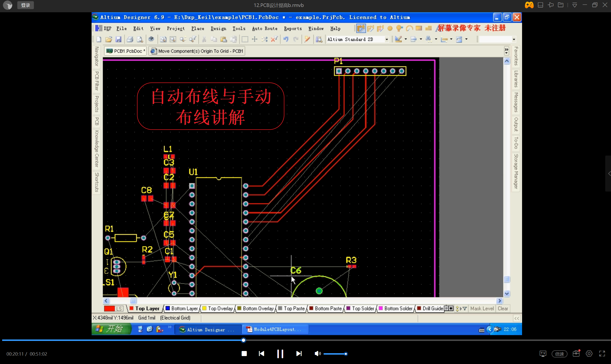The width and height of the screenshot is (611, 364).
Task: Click the player settings gear icon
Action: coord(589,354)
